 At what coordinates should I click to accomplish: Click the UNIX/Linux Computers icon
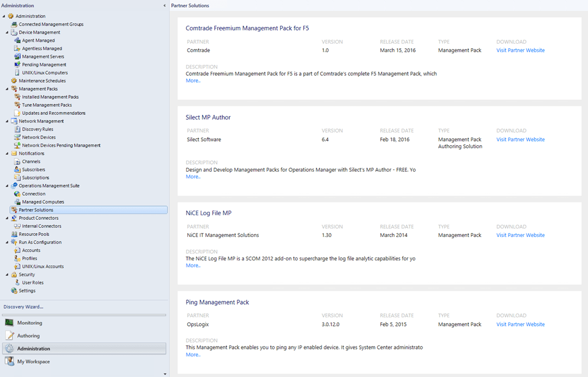pos(17,73)
